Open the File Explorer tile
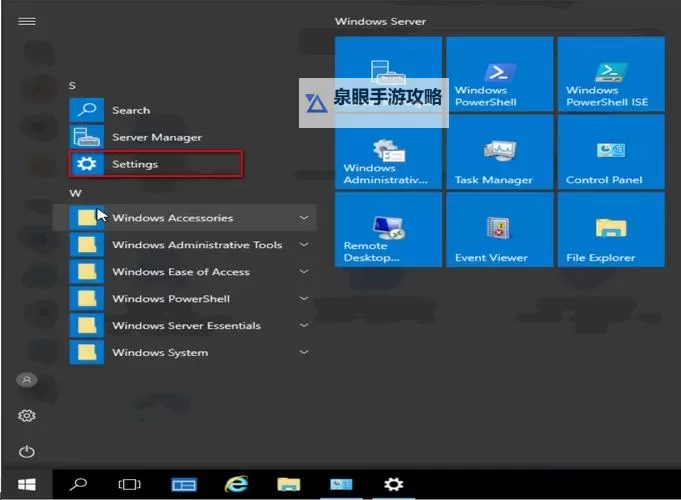Image resolution: width=681 pixels, height=500 pixels. (x=611, y=229)
